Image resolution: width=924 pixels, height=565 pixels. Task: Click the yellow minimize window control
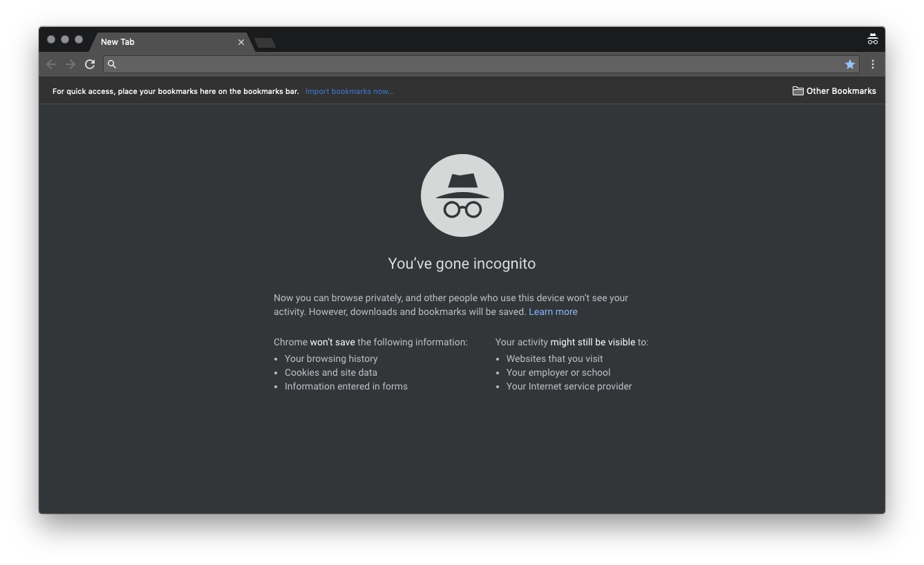point(65,39)
